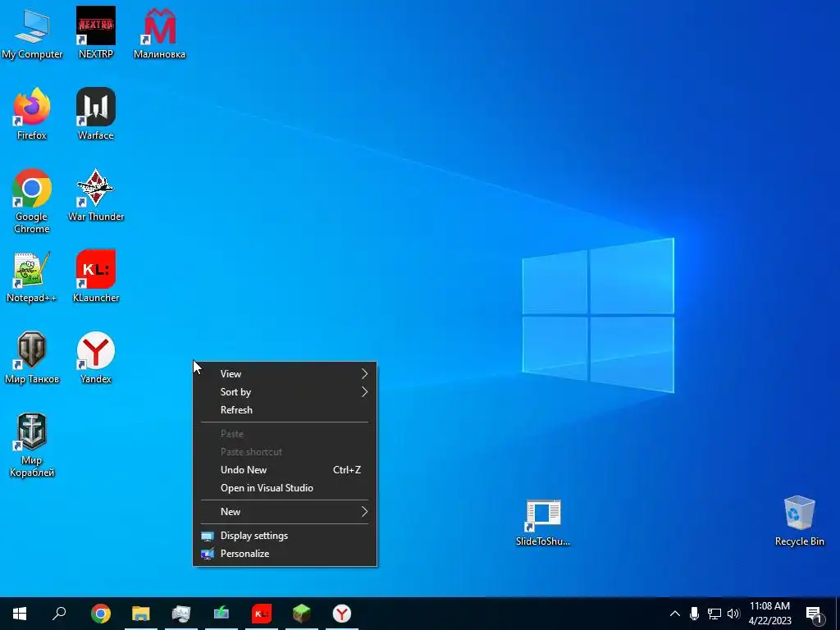Click the volume speaker tray icon

(x=733, y=614)
